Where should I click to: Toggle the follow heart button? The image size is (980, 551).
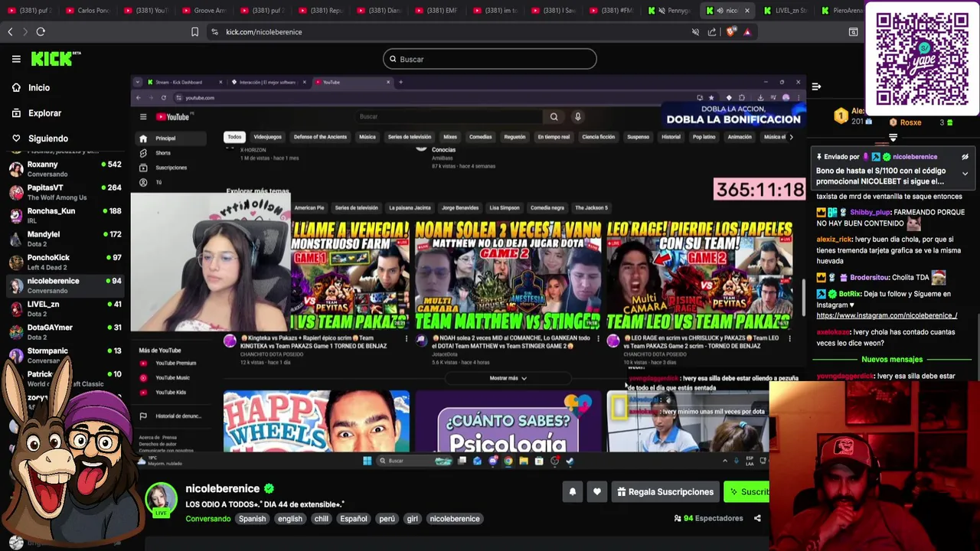[597, 492]
